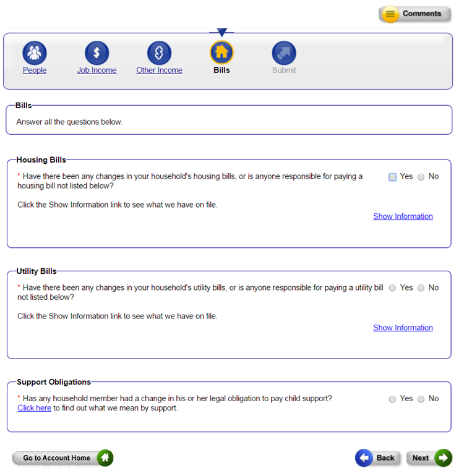Select Yes for Housing Bills changes
Viewport: 464px width, 476px height.
pos(393,177)
